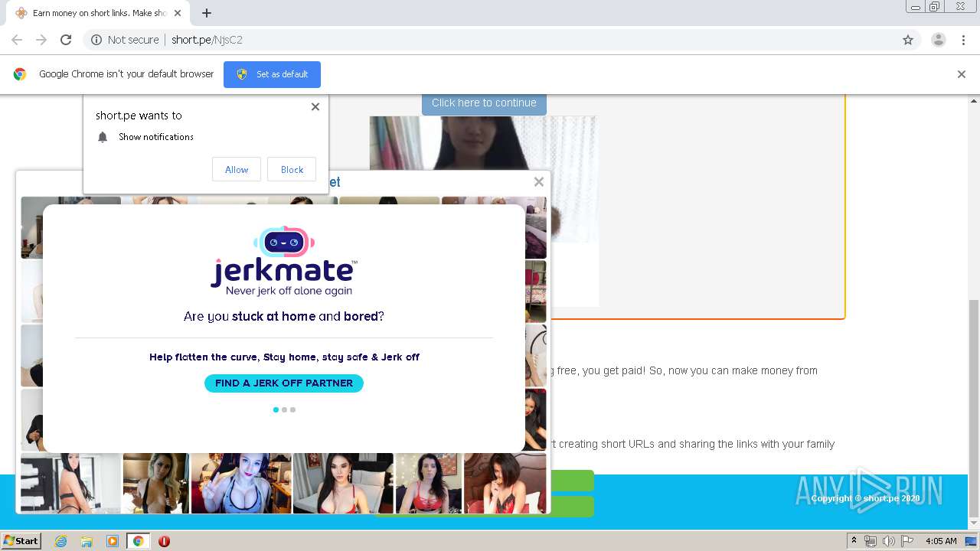This screenshot has height=551, width=980.
Task: Select the second carousel dot
Action: [x=284, y=409]
